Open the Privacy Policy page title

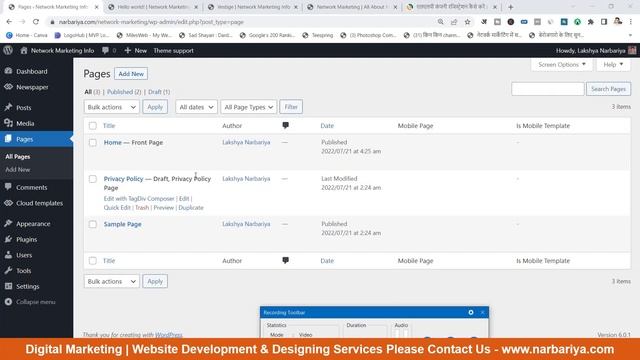click(x=123, y=179)
